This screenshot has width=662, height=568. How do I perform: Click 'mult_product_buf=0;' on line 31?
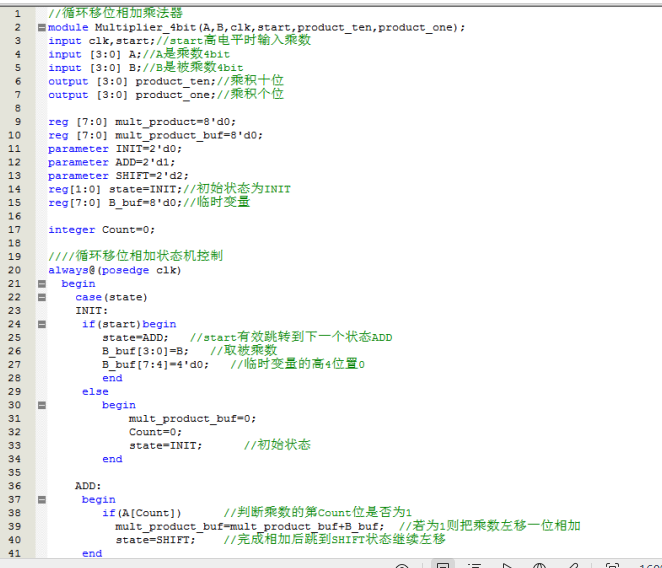[193, 419]
